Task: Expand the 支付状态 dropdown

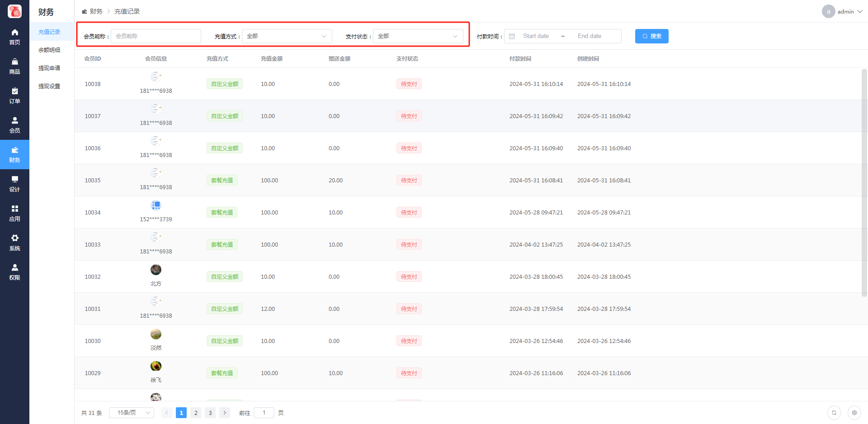Action: (x=418, y=36)
